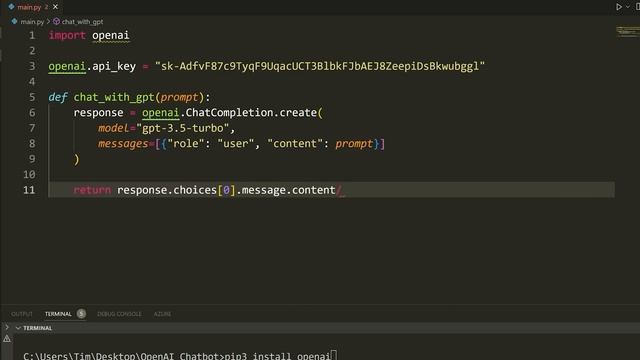Viewport: 640px width, 360px height.
Task: Click the closing parenthesis on line 9
Action: (76, 159)
